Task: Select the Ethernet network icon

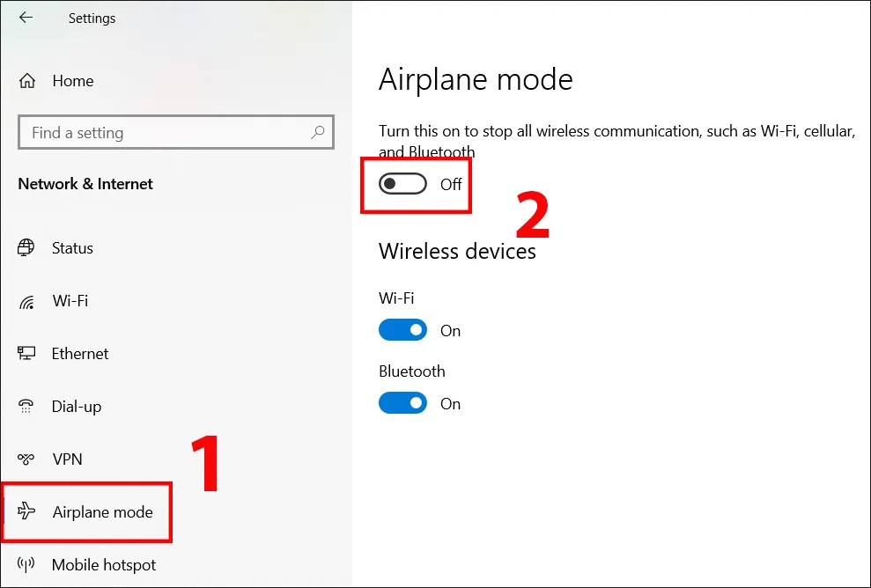Action: point(27,354)
